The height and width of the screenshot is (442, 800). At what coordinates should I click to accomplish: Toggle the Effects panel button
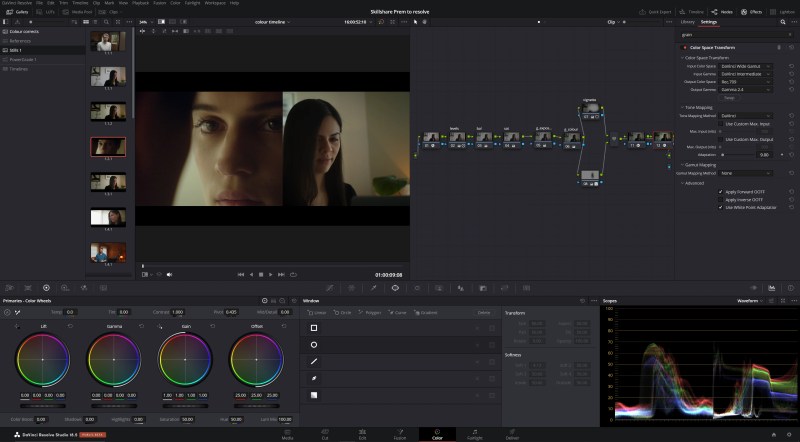(x=752, y=12)
